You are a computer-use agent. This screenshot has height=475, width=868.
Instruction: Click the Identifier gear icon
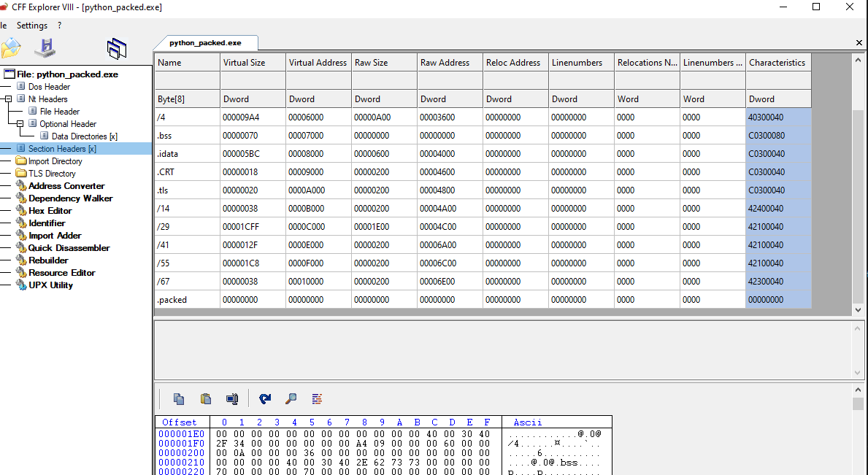21,223
